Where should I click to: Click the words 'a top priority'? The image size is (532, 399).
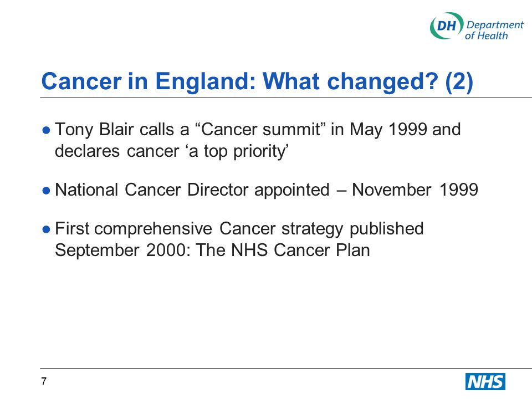point(239,151)
